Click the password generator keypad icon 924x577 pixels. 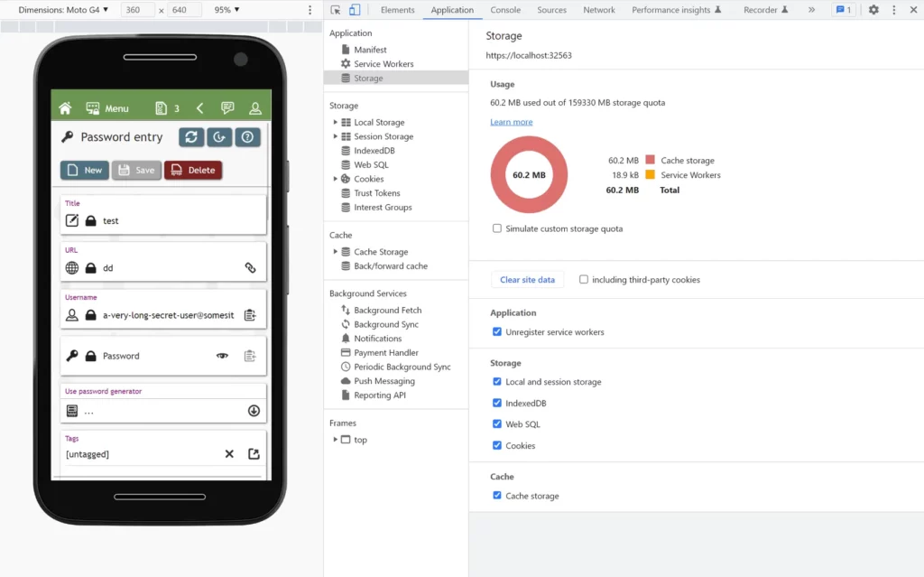[x=72, y=411]
